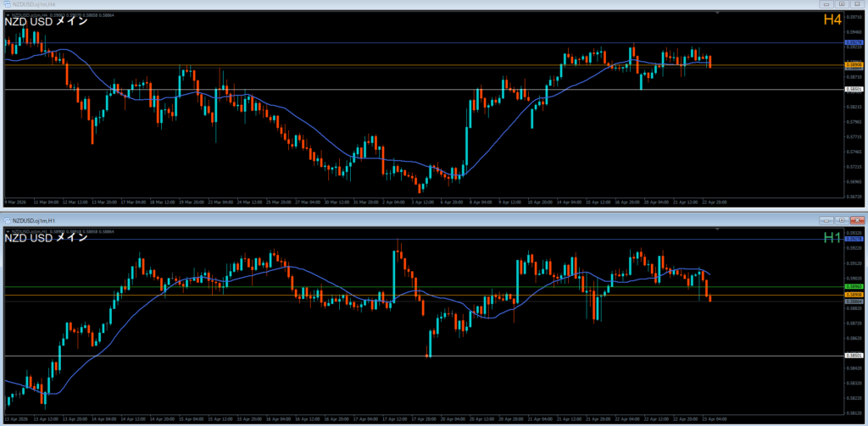The width and height of the screenshot is (868, 426).
Task: Click the blue 0.59278 price tag on H4 chart
Action: 854,41
